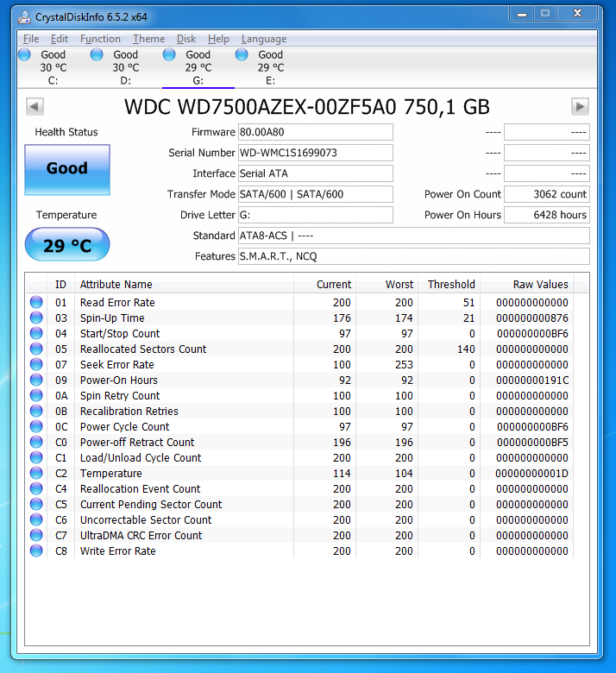Screen dimensions: 616x673
Task: Go to next disk with right arrow
Action: tap(581, 107)
